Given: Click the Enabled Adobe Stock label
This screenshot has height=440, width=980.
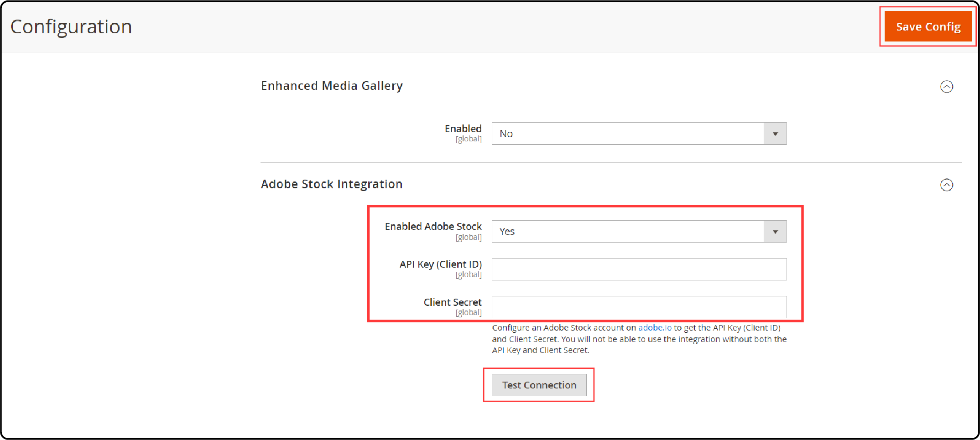Looking at the screenshot, I should click(x=433, y=226).
